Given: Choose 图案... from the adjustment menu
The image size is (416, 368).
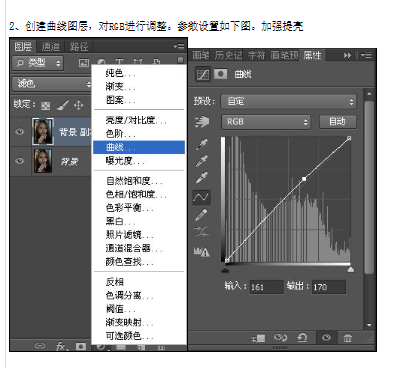Looking at the screenshot, I should pos(139,100).
